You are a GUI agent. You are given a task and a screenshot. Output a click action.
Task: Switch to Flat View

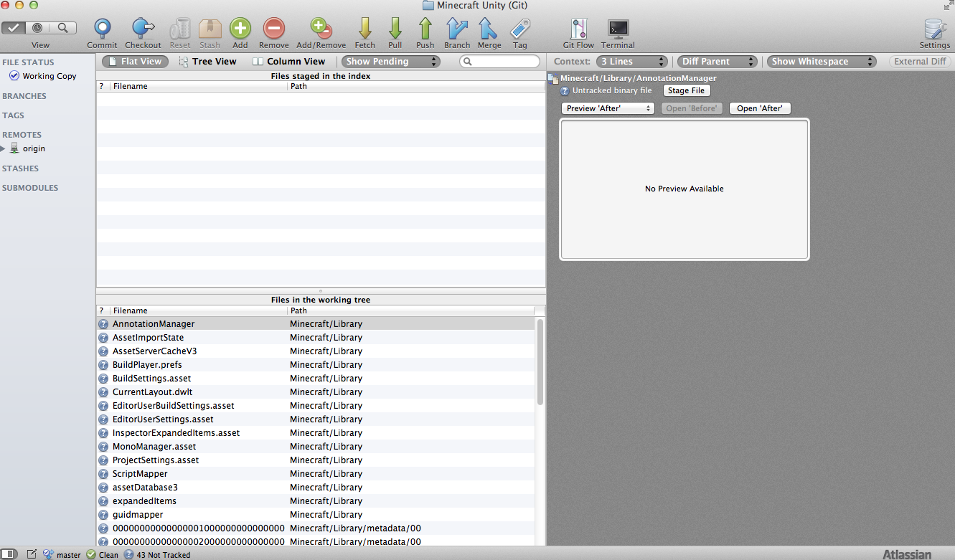pyautogui.click(x=136, y=62)
